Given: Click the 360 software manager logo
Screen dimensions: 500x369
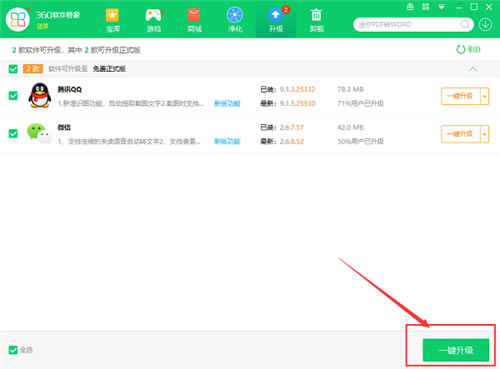Looking at the screenshot, I should coord(18,19).
